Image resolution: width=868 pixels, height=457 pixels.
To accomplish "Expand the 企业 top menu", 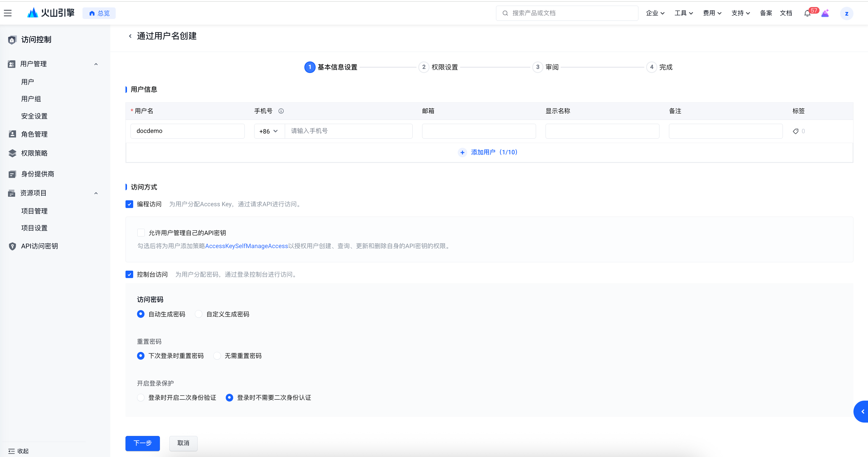I will (655, 13).
